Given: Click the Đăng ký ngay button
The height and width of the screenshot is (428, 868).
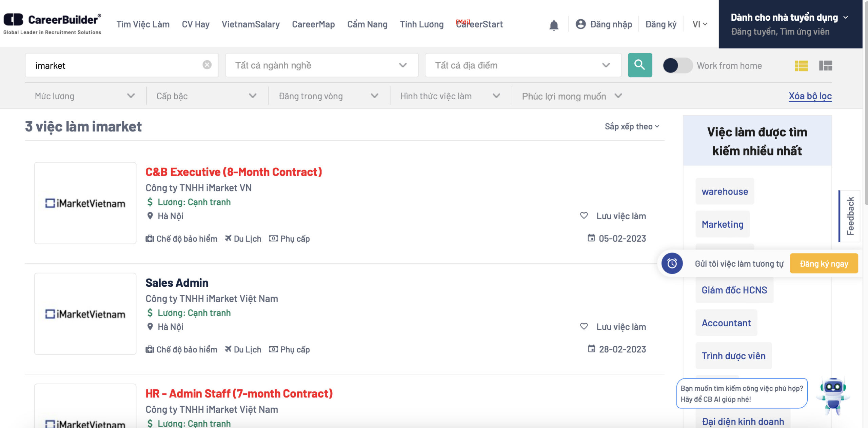Looking at the screenshot, I should coord(824,263).
